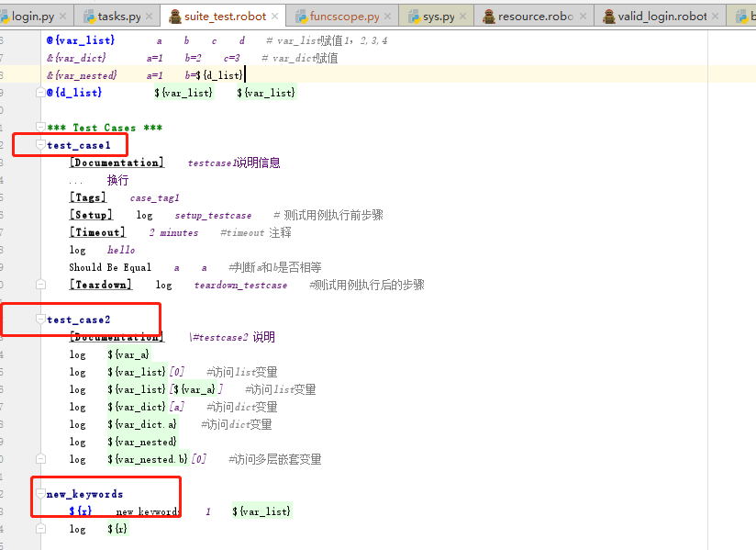
Task: Click the [Tags] setting in test_case1
Action: point(87,196)
